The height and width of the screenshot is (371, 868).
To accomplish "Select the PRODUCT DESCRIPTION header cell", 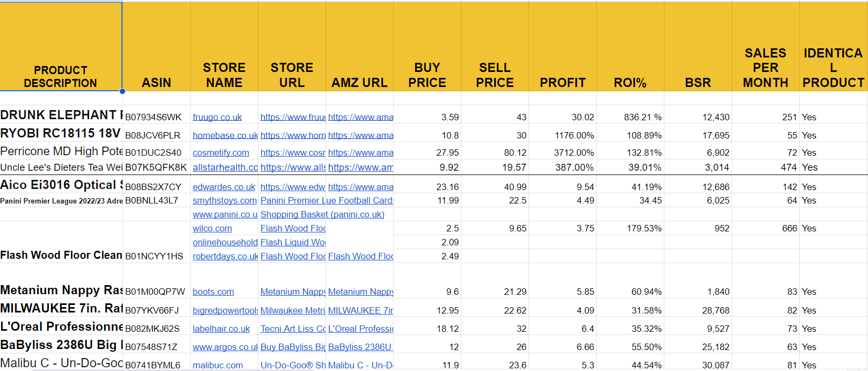I will coord(61,46).
